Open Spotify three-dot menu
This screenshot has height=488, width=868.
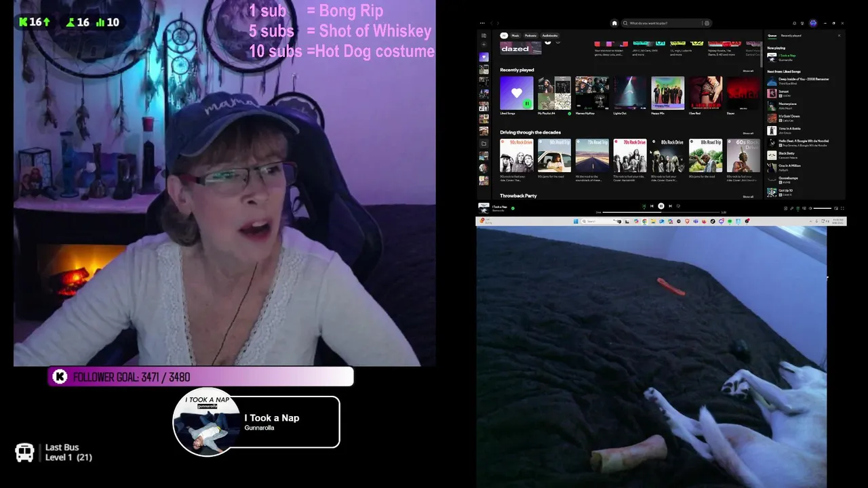[x=482, y=23]
